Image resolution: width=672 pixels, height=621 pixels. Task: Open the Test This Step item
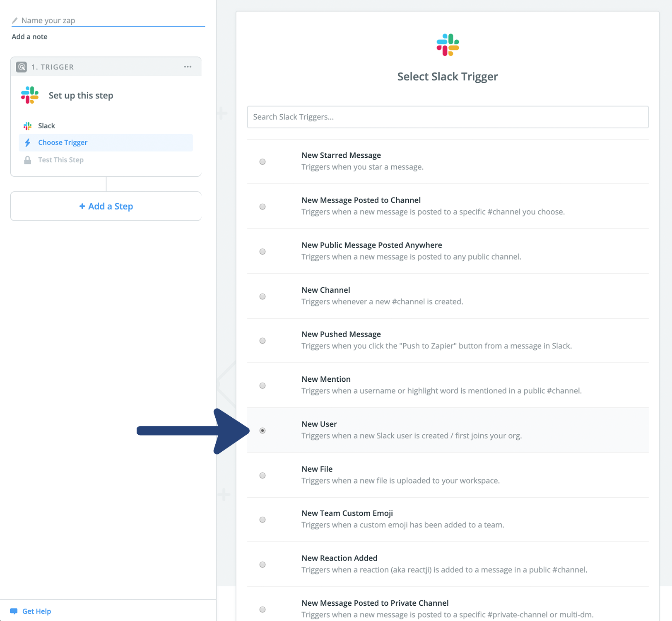pos(106,160)
